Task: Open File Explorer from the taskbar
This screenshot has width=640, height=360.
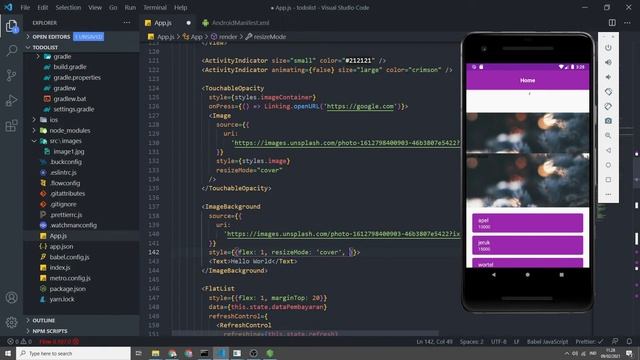Action: pyautogui.click(x=155, y=353)
